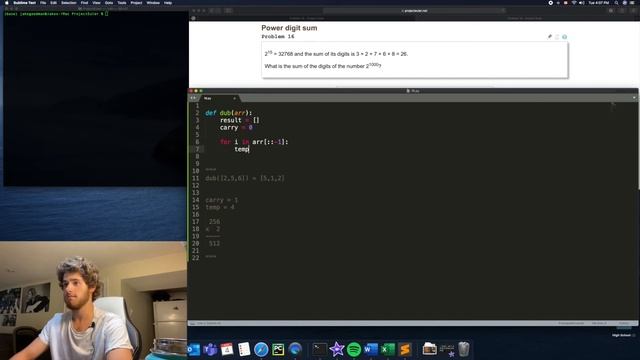Click the Sublime Text minimap in the top right

pyautogui.click(x=613, y=106)
